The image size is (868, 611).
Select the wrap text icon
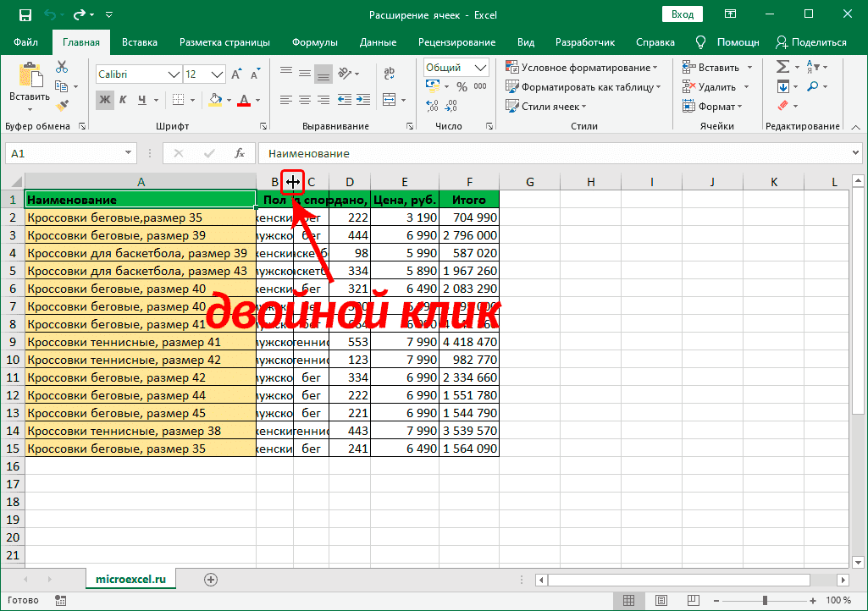click(x=388, y=72)
